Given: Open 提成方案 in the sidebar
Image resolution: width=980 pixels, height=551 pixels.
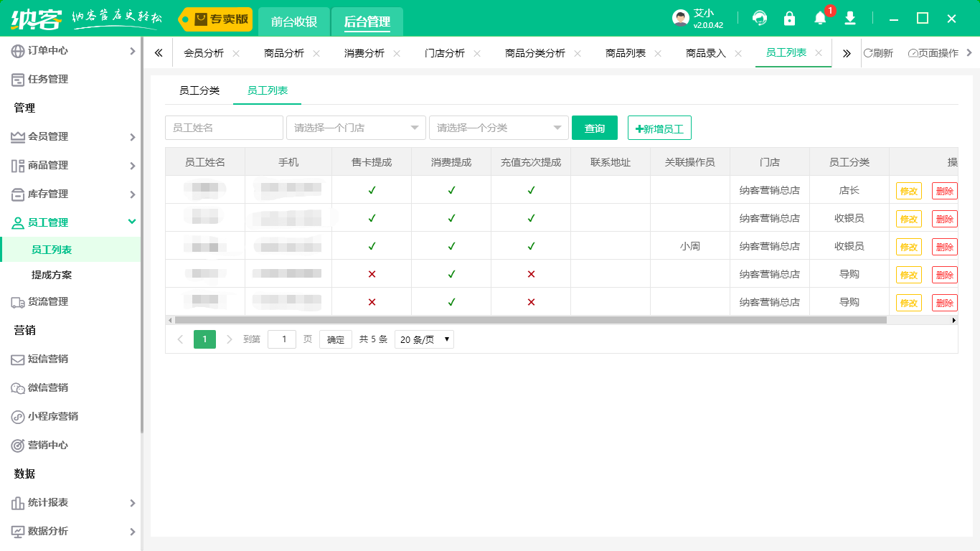Looking at the screenshot, I should click(52, 275).
